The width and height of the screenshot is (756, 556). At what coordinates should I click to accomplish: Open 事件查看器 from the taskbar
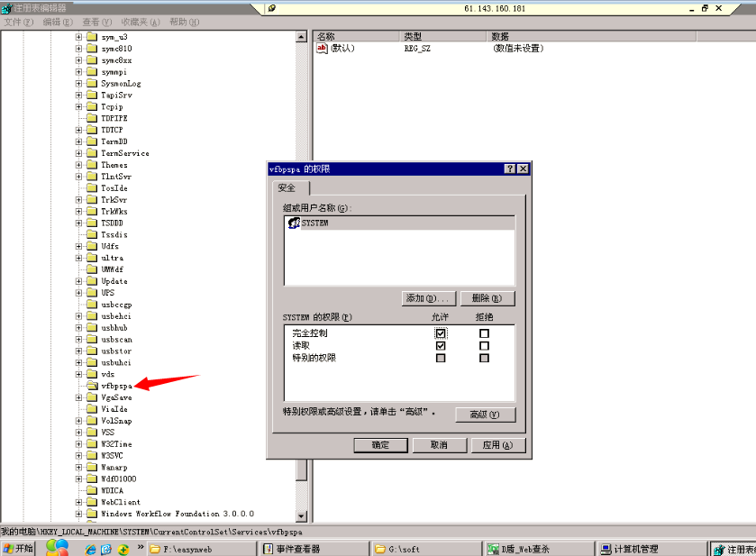(314, 550)
